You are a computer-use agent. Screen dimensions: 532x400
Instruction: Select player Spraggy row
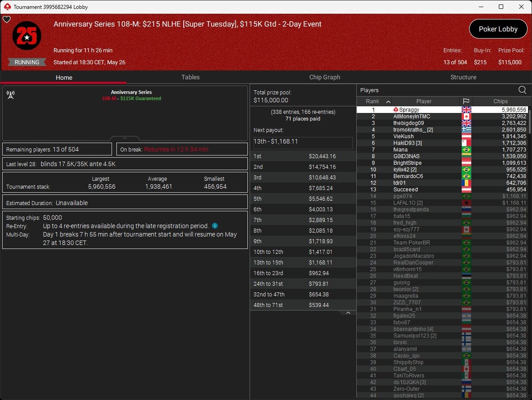tap(442, 109)
